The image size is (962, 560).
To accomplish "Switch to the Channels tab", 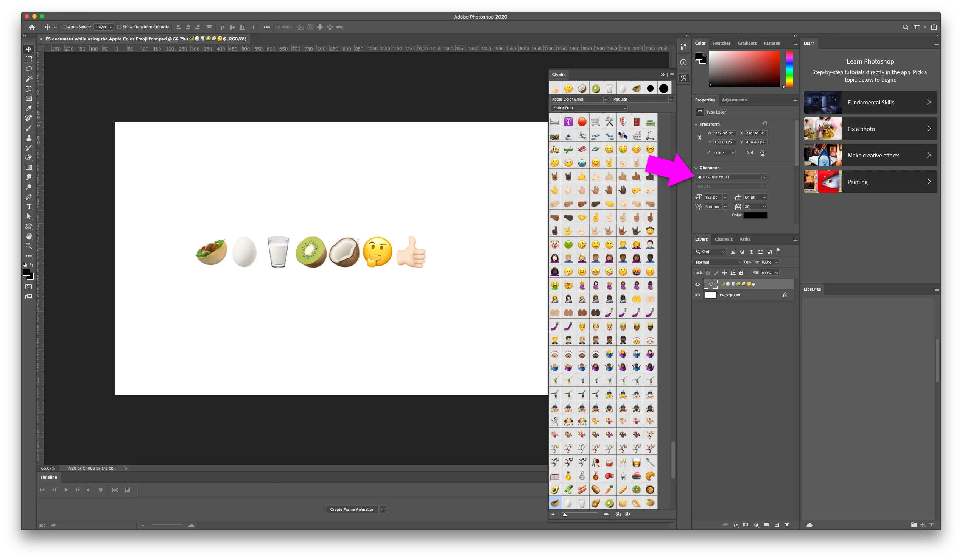I will point(724,240).
